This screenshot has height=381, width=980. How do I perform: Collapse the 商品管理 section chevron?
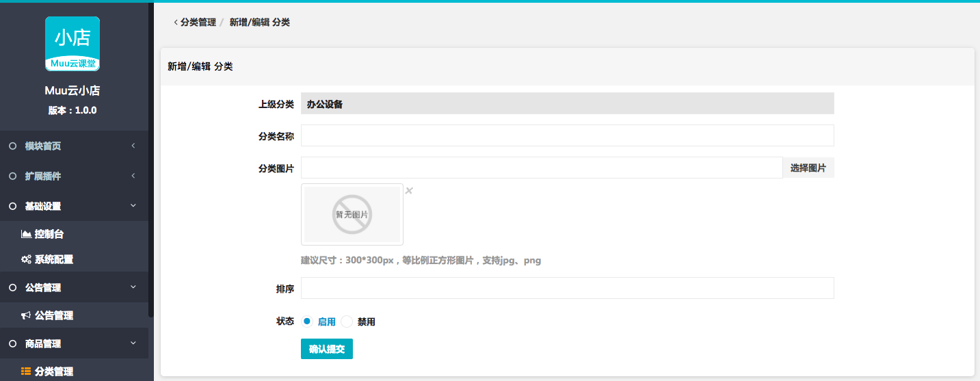(x=133, y=343)
